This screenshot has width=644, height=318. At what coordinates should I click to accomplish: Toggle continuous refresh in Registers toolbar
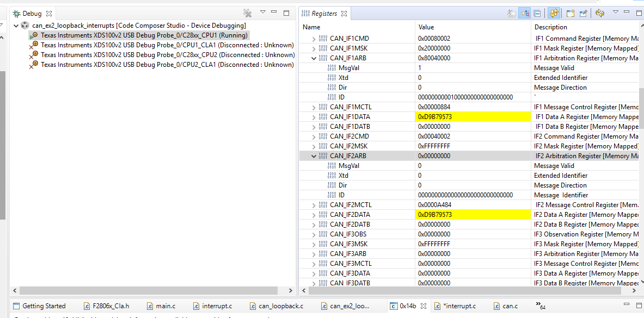pyautogui.click(x=554, y=14)
